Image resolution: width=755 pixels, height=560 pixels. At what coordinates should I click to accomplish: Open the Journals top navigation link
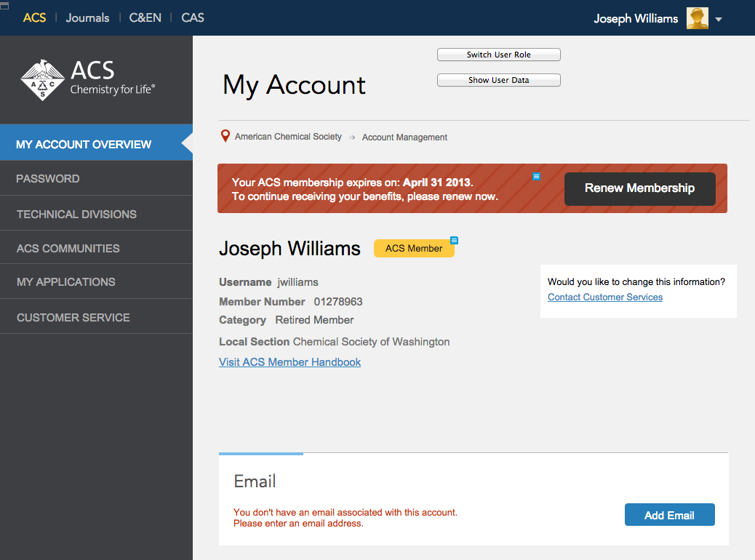click(x=87, y=17)
